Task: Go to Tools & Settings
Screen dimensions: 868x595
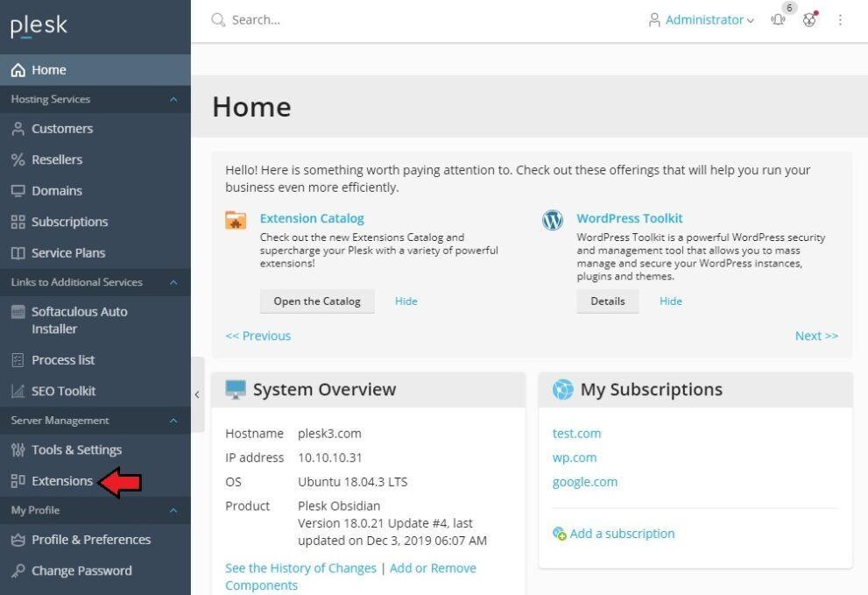Action: click(76, 450)
